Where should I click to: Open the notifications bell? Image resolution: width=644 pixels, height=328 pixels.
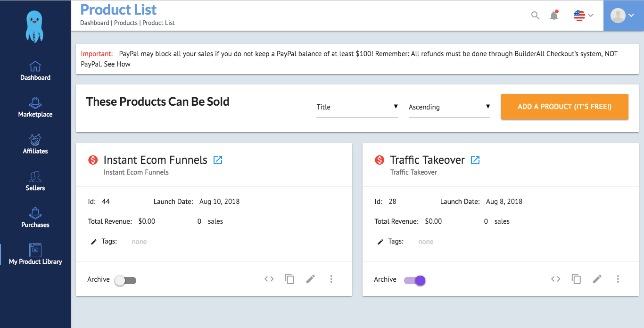click(554, 15)
